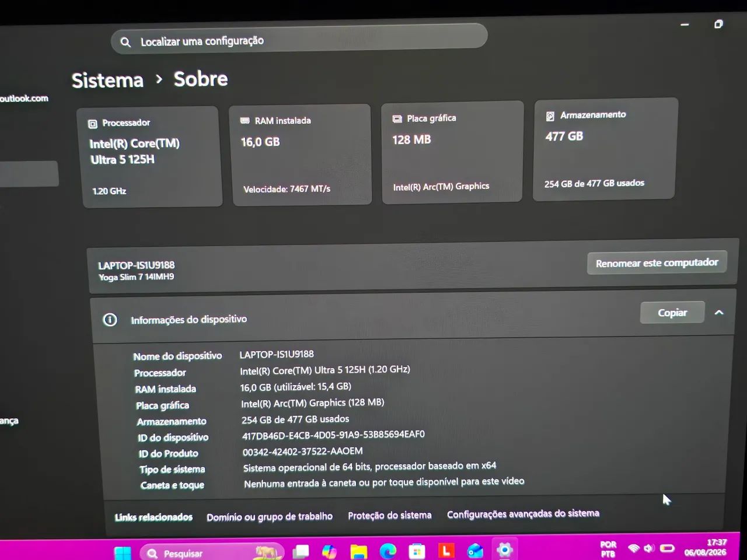Select the device ID value 417DB46D-E4CB-4D05

click(333, 435)
